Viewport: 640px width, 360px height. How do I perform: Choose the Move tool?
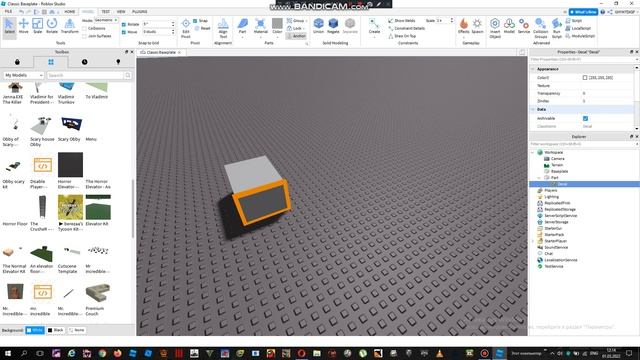click(x=24, y=26)
